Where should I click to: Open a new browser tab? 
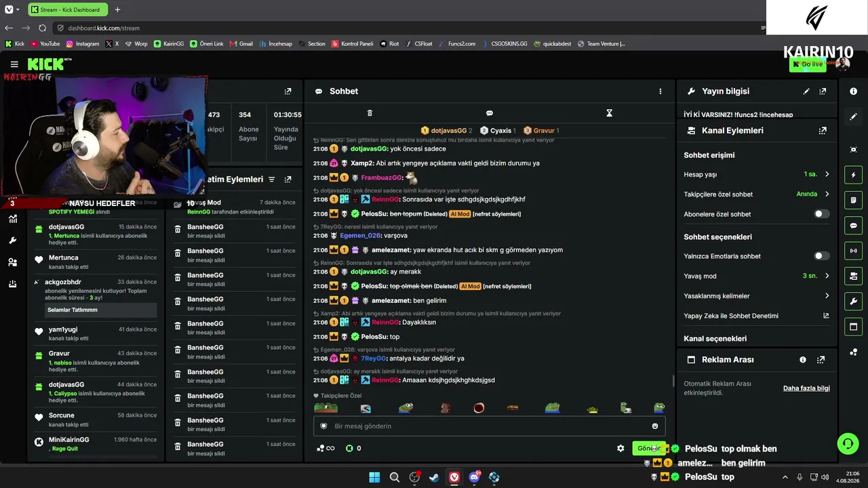coord(117,9)
